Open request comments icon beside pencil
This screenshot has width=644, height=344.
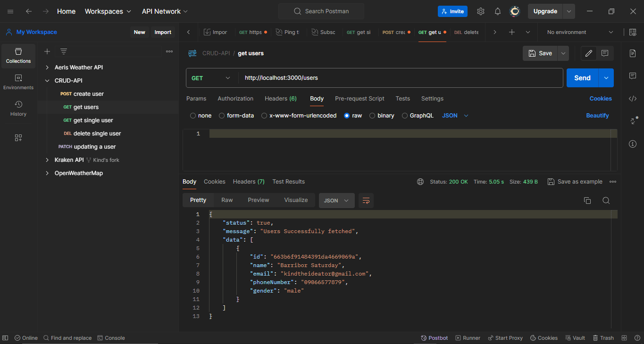coord(605,53)
